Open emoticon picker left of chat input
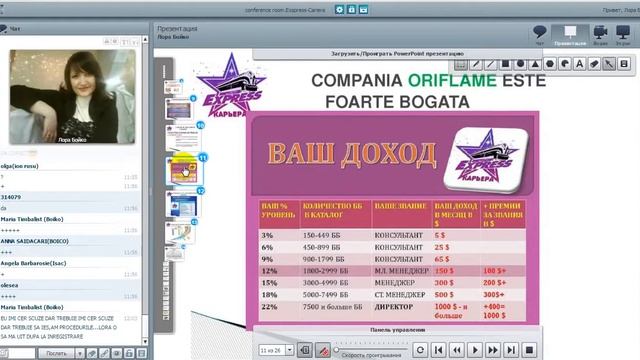The image size is (640, 360). click(x=4, y=353)
